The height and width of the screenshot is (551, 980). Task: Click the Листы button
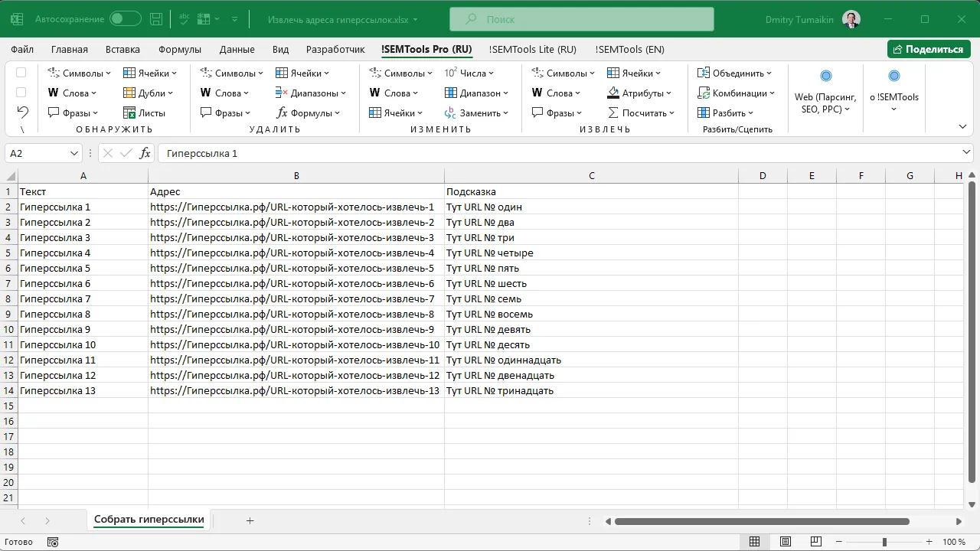pos(144,113)
